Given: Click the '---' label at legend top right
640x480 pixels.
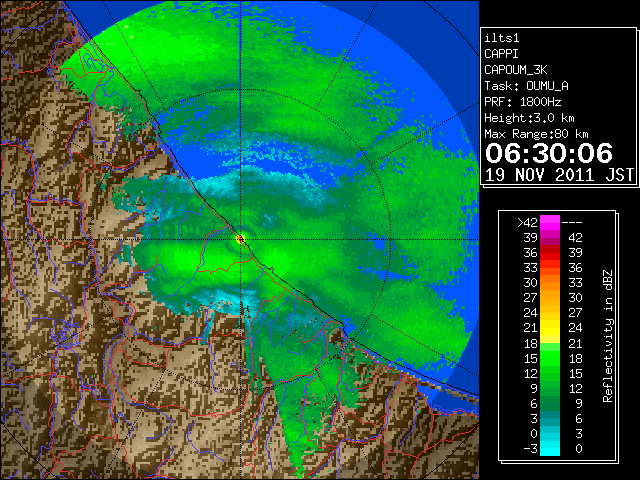Looking at the screenshot, I should [572, 223].
